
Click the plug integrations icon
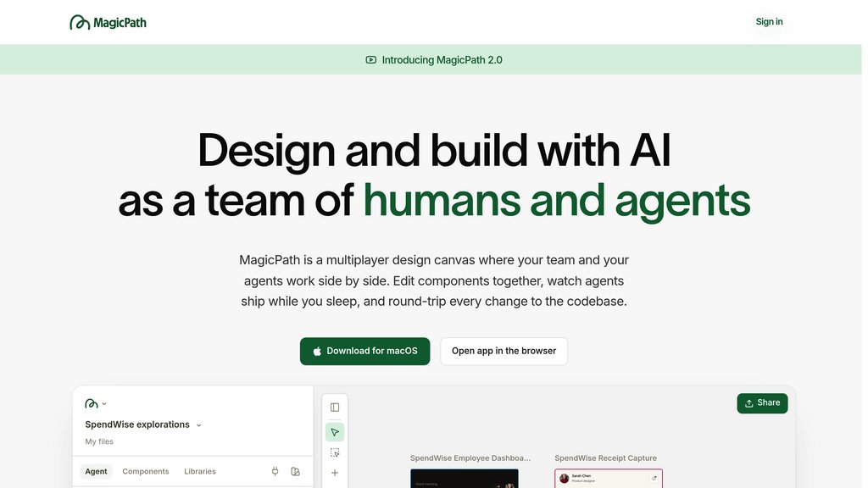pyautogui.click(x=275, y=471)
